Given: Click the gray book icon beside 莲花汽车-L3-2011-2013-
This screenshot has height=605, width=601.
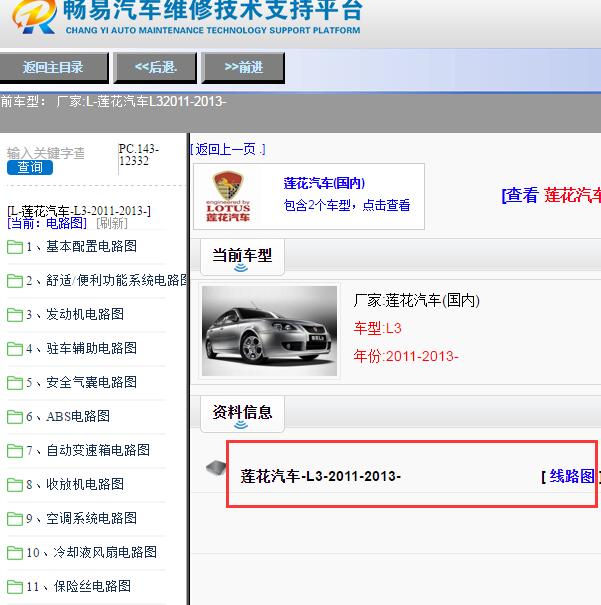Looking at the screenshot, I should (216, 468).
